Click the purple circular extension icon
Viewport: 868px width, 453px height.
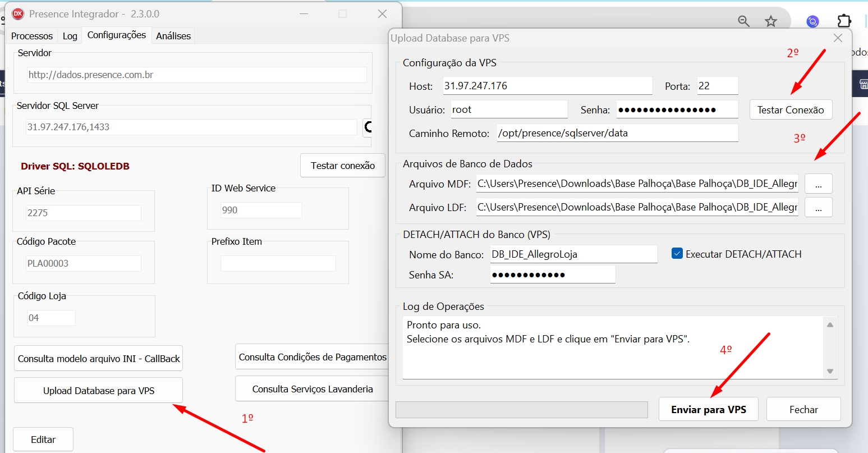coord(812,22)
